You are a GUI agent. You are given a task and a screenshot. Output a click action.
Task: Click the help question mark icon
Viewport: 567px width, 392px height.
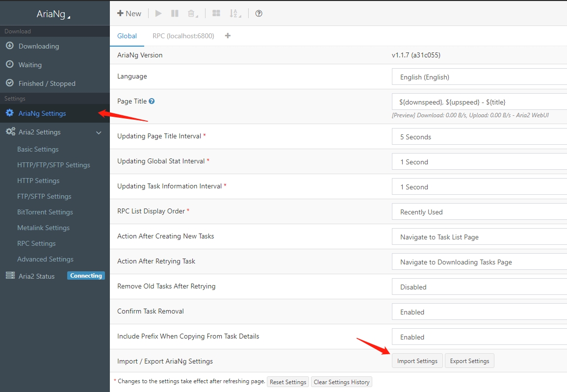pyautogui.click(x=258, y=13)
